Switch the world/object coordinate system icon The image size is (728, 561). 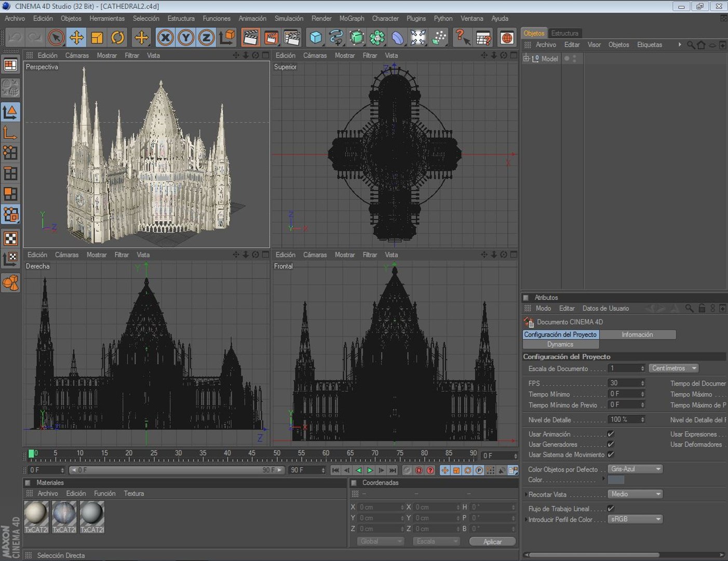coord(227,37)
